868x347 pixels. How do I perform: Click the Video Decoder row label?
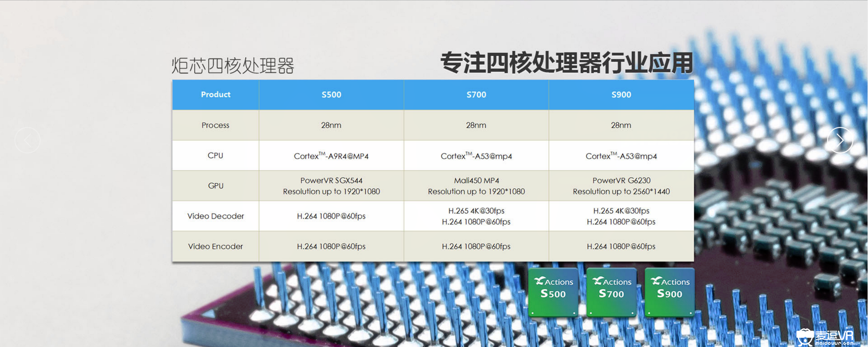click(216, 216)
